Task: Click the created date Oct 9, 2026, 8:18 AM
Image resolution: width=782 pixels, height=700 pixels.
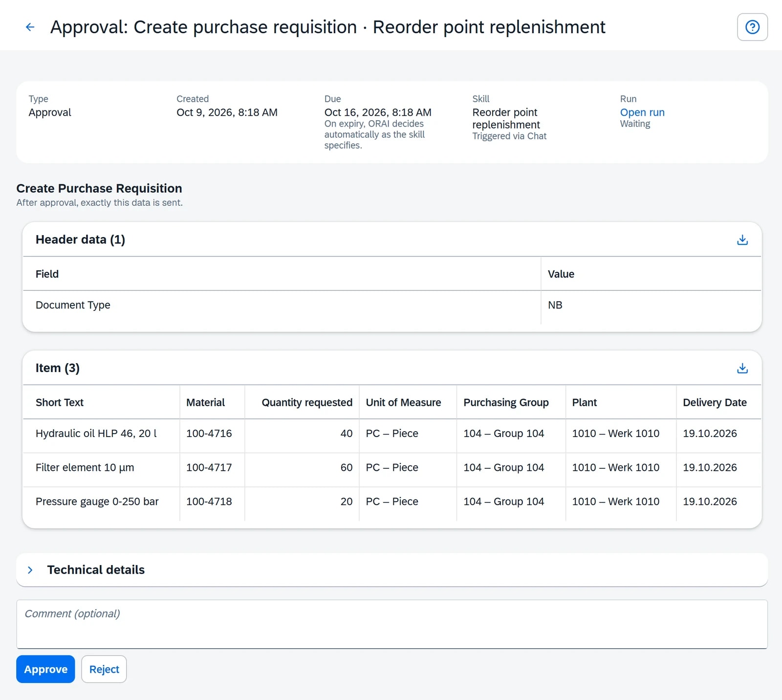Action: pyautogui.click(x=227, y=112)
